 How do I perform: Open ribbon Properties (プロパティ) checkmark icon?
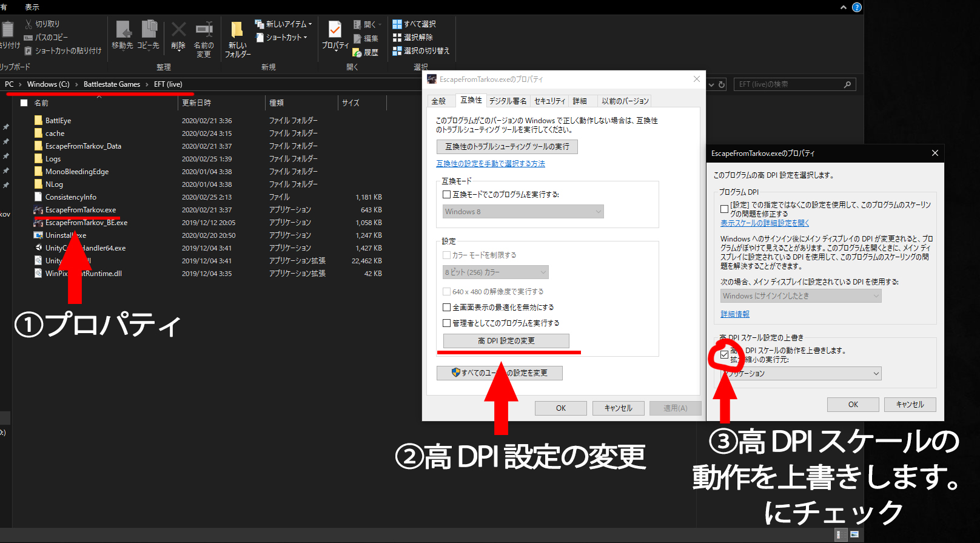click(335, 29)
